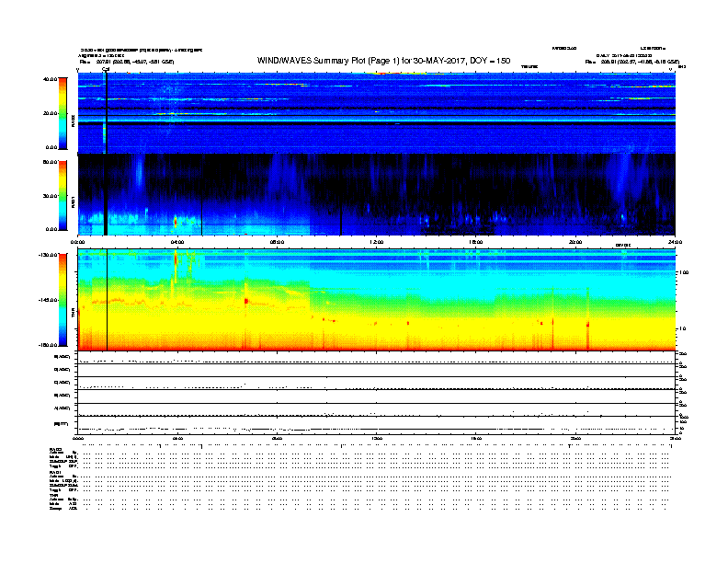Click the -160.00 label on TNR scale

point(49,345)
